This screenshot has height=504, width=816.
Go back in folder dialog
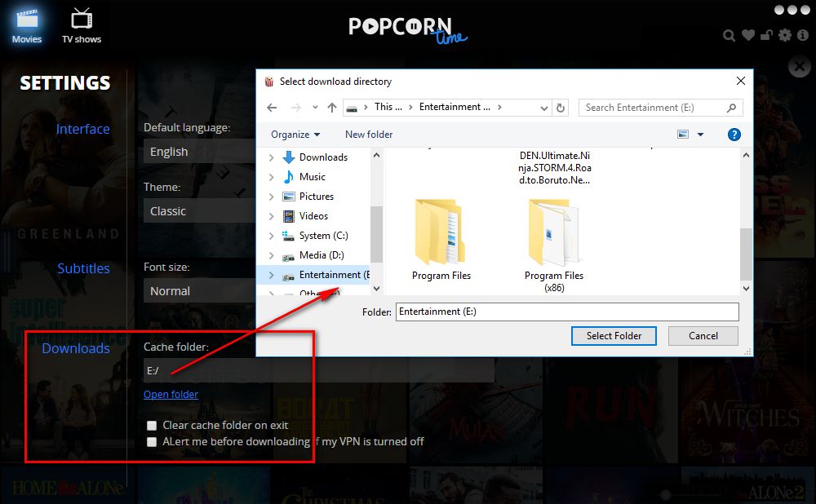pos(272,108)
